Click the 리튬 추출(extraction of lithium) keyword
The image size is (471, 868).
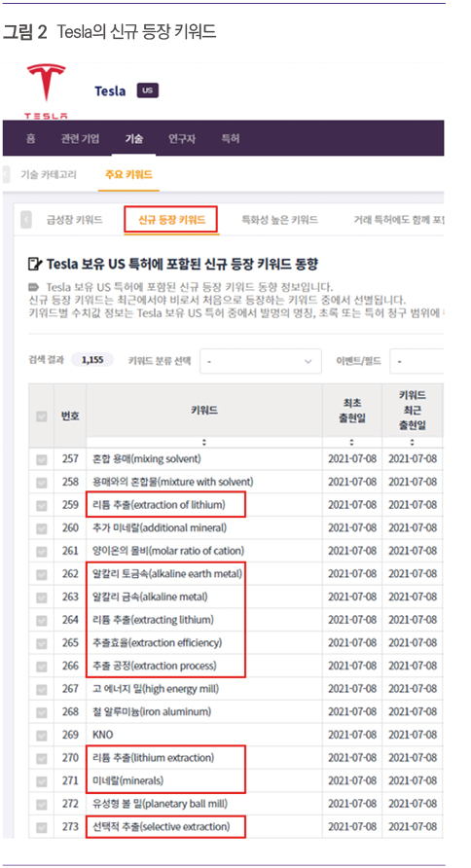pos(160,505)
